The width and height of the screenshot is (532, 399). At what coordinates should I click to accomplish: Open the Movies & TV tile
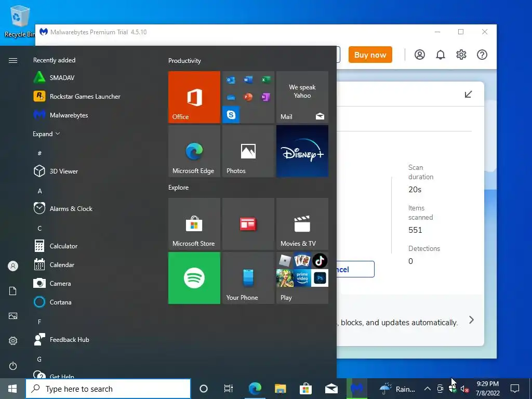302,224
